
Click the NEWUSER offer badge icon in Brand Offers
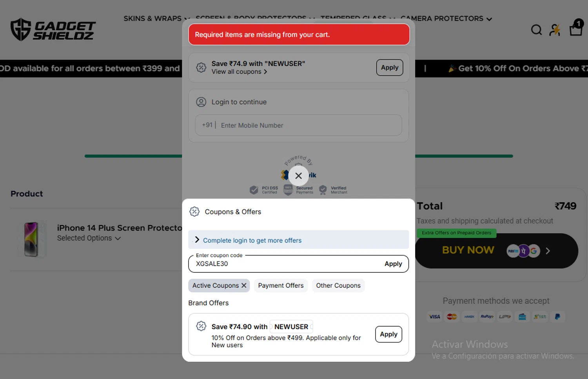click(x=201, y=326)
